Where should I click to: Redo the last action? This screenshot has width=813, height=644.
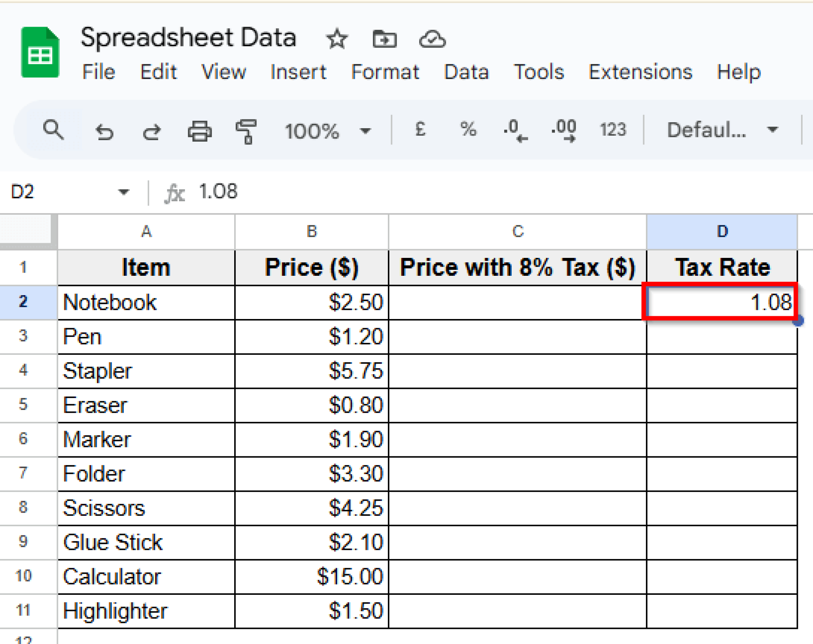pyautogui.click(x=152, y=131)
